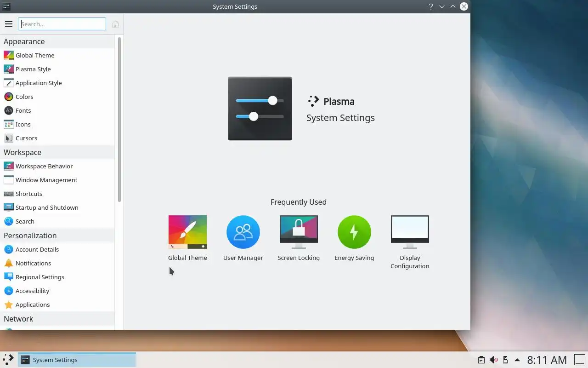This screenshot has height=368, width=588.
Task: Open the hamburger menu in the sidebar
Action: tap(8, 24)
